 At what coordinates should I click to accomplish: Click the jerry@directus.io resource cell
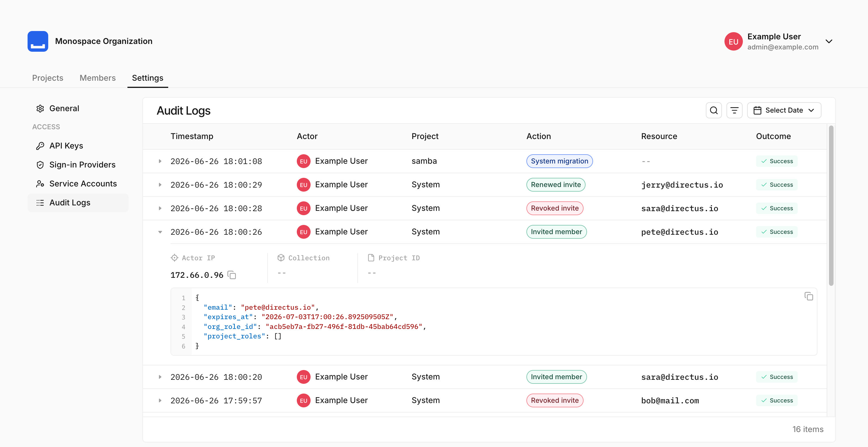point(682,185)
